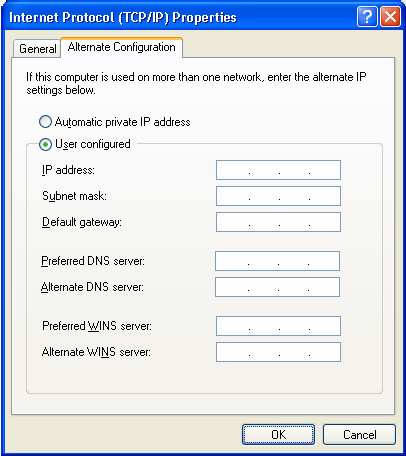Click the Default gateway label
Screen dimensions: 406x456
pyautogui.click(x=82, y=222)
